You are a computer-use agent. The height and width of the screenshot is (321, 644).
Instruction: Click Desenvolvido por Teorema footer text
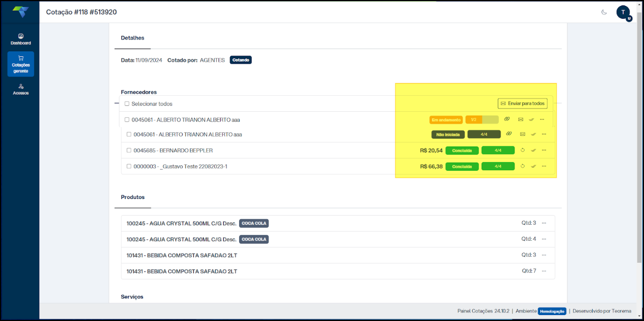[x=602, y=311]
